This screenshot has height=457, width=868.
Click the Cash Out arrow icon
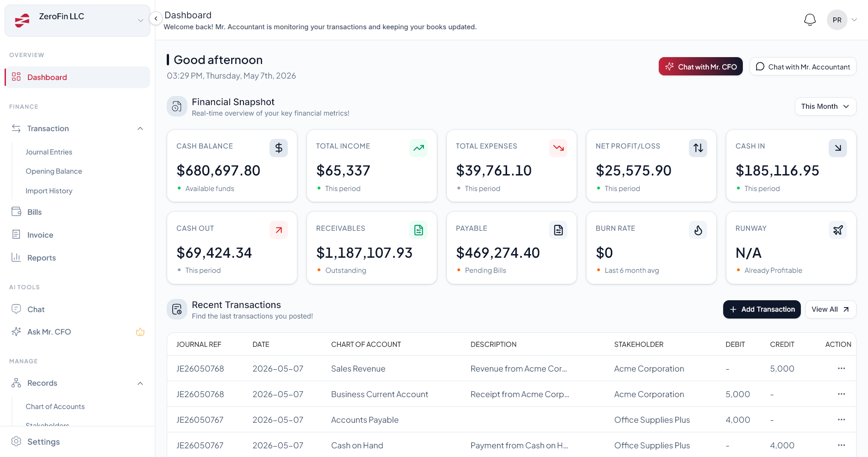pos(279,230)
